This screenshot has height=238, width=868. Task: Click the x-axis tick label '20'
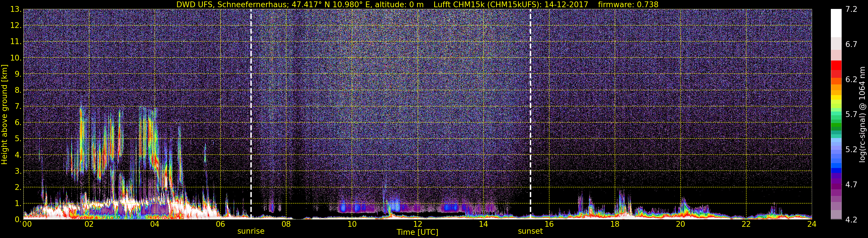click(680, 224)
